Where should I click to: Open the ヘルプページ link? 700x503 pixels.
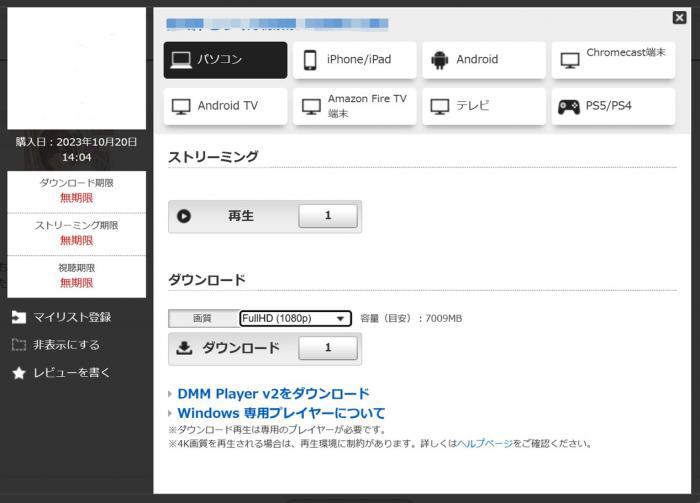pyautogui.click(x=485, y=444)
